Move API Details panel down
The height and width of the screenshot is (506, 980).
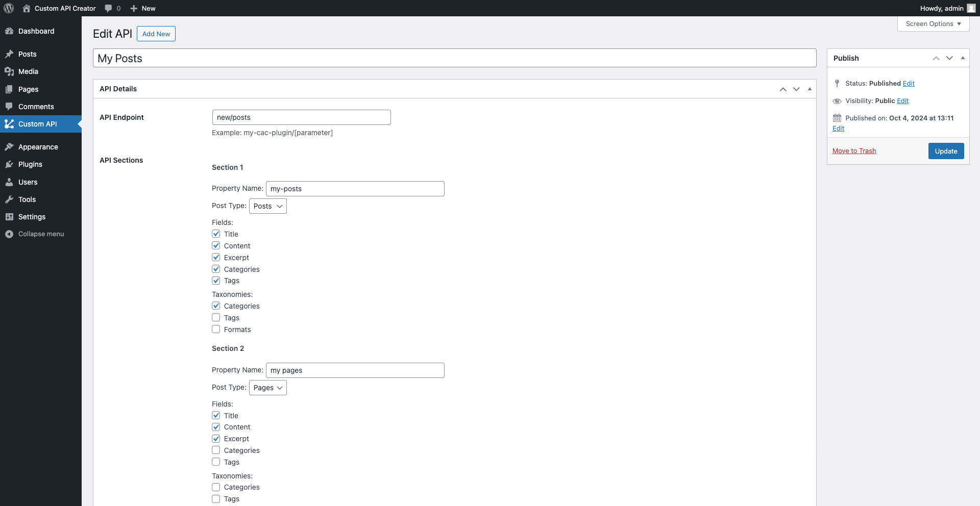tap(796, 89)
